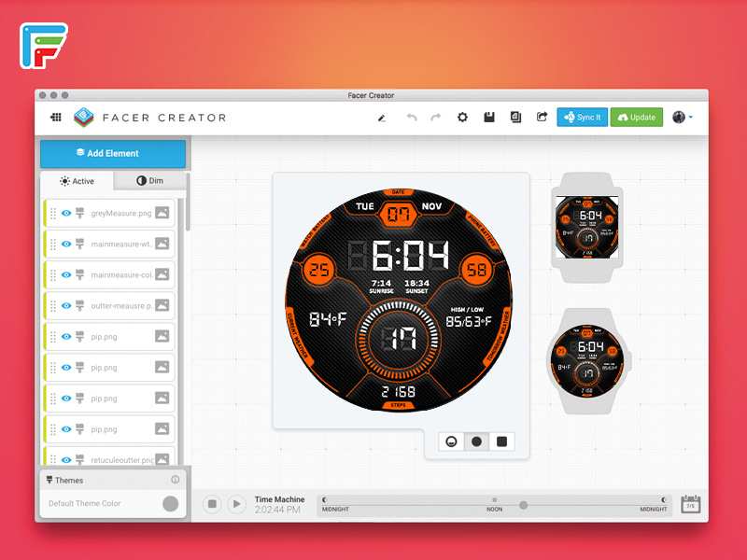Open the Themes info icon
The width and height of the screenshot is (747, 560).
(176, 480)
